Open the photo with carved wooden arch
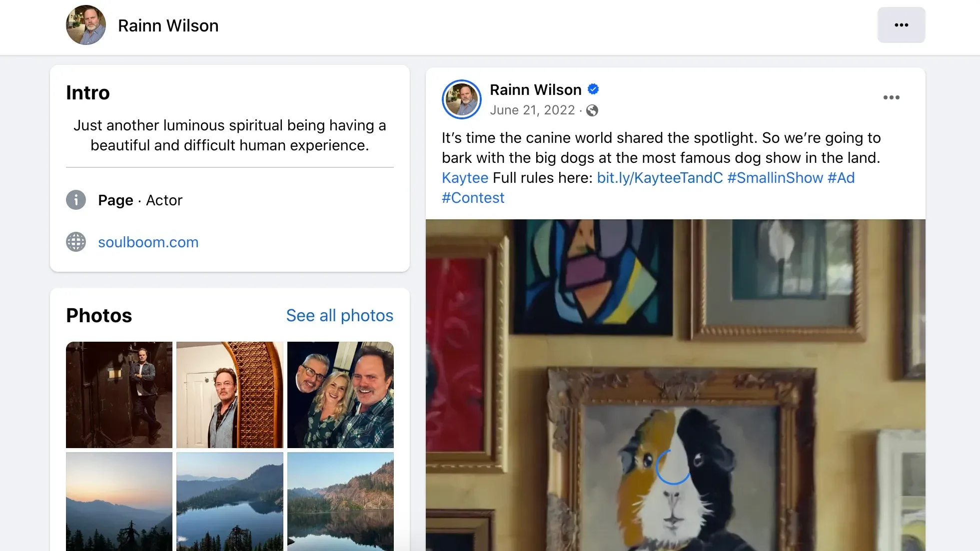The height and width of the screenshot is (551, 980). pyautogui.click(x=229, y=395)
